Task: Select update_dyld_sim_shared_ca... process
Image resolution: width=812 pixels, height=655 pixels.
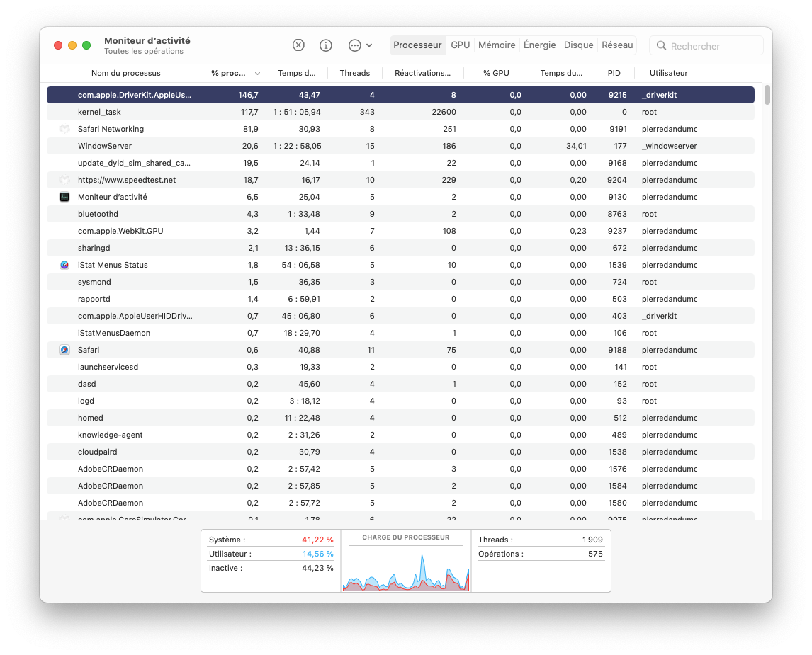Action: 400,163
